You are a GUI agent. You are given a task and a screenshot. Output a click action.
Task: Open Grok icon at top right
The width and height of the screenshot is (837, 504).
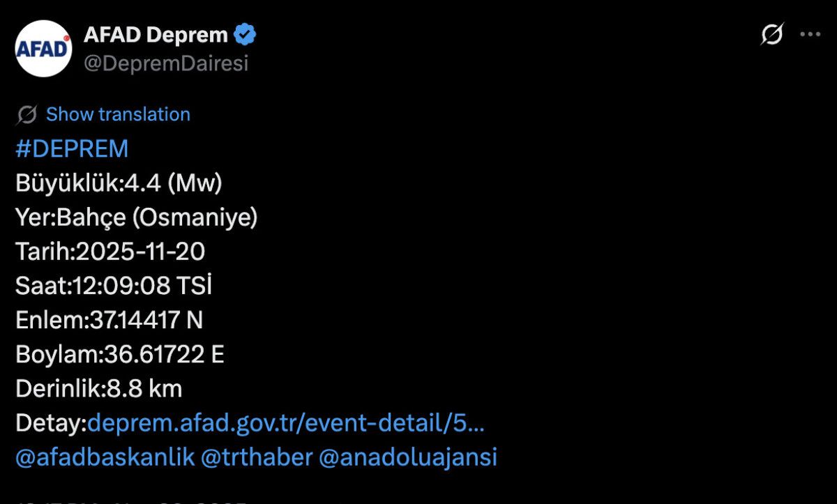click(x=772, y=34)
